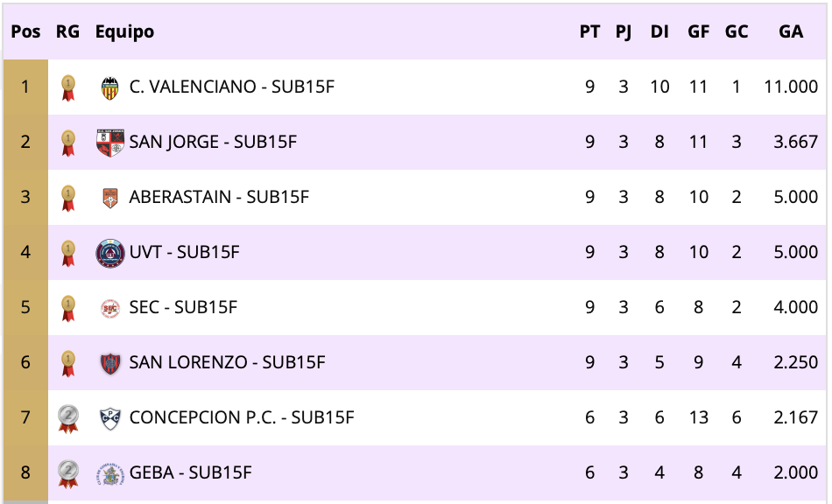This screenshot has width=832, height=504.
Task: Click the silver medal beside GEBA
Action: [x=67, y=472]
